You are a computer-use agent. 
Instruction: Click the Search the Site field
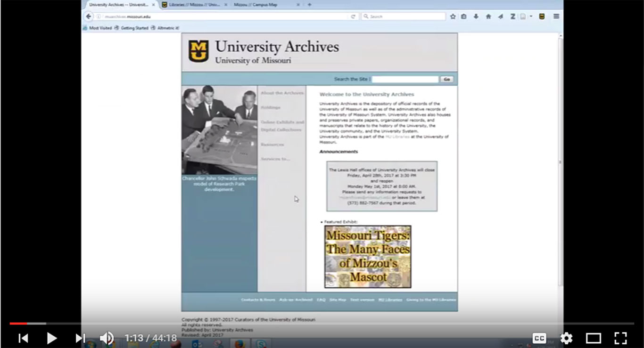pos(405,79)
